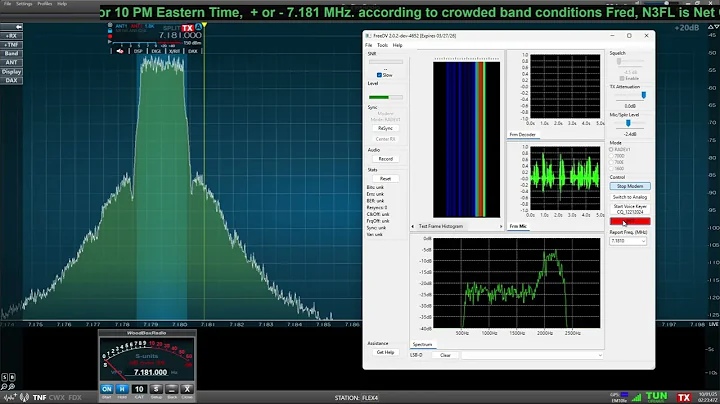Zoom out the panadapter with minus magnifier
Viewport: 720px width, 404px height.
click(x=4, y=387)
